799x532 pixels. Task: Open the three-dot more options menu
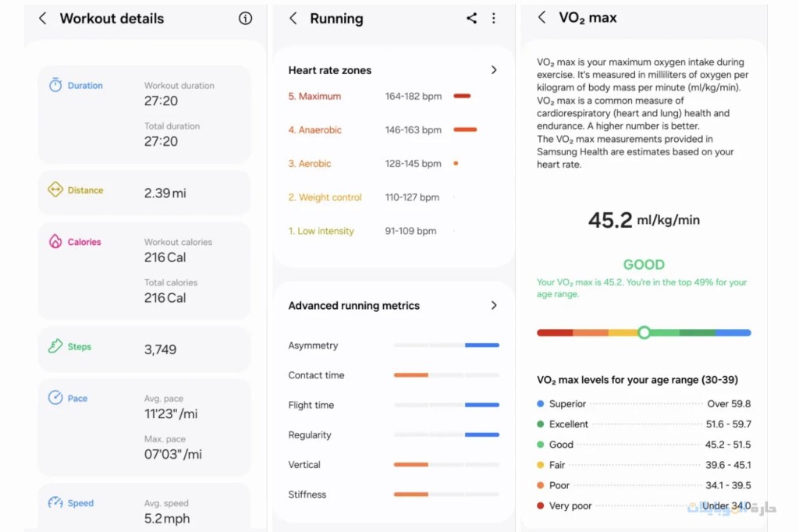point(494,19)
